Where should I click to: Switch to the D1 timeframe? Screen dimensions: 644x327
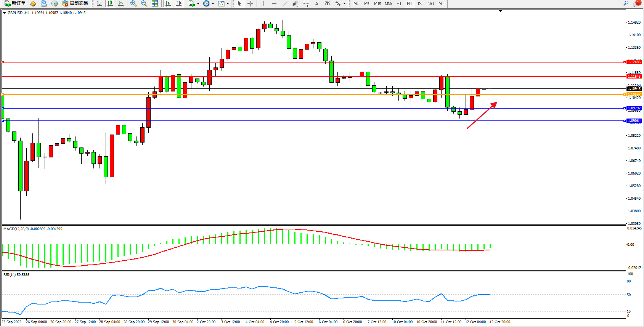click(420, 3)
